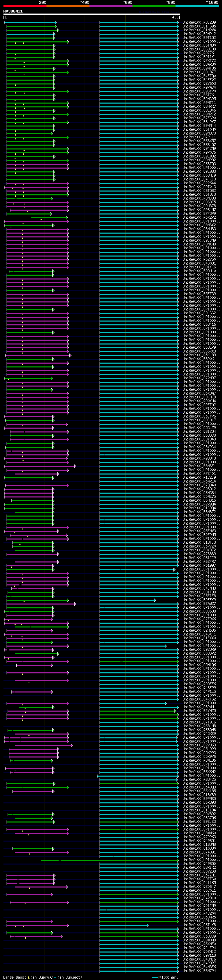Click the UniRef100_B8MBZ2 entry
The height and width of the screenshot is (980, 222).
199,512
